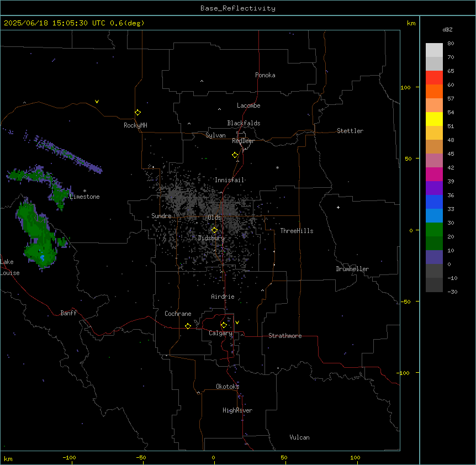Select the orange 60-57 dBZ legend swatch
Screen dimensions: 476x465
[x=434, y=91]
